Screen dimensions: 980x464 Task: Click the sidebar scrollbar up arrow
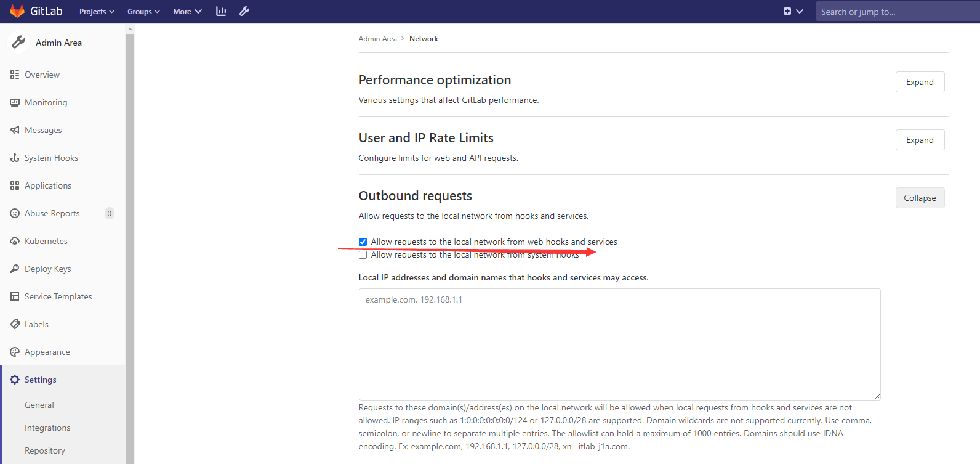[130, 28]
